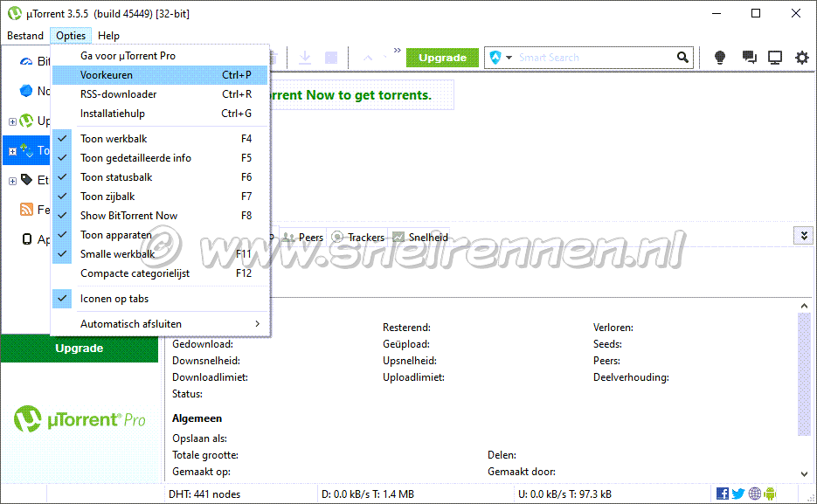The height and width of the screenshot is (504, 817).
Task: Open the chat bubbles icon
Action: (x=749, y=58)
